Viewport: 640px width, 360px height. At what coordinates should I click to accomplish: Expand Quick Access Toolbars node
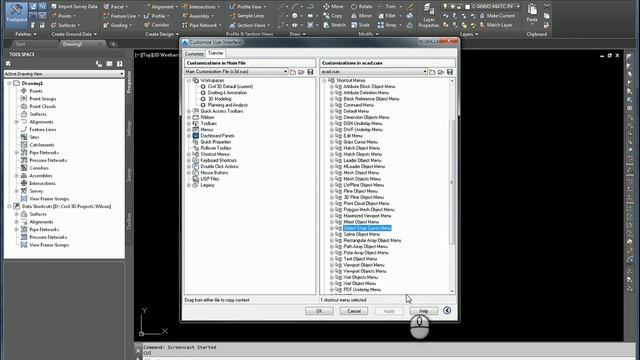[189, 111]
